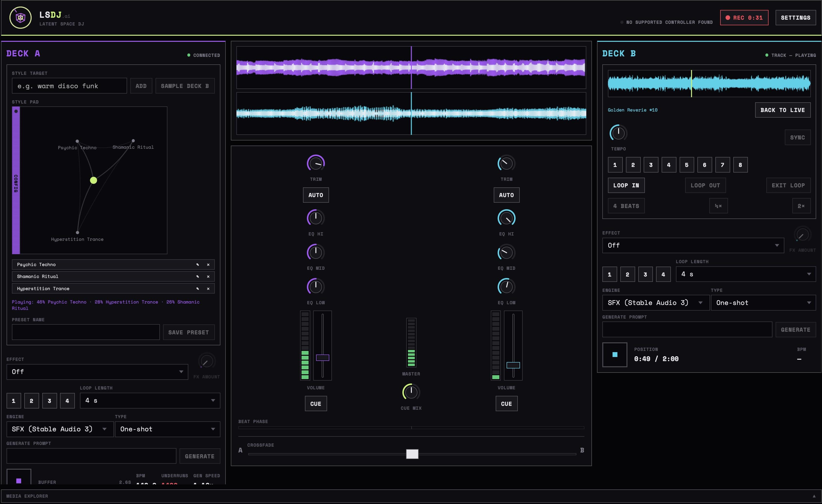Screen dimensions: 822x504
Task: Select Deck B hot cue 1
Action: [615, 165]
